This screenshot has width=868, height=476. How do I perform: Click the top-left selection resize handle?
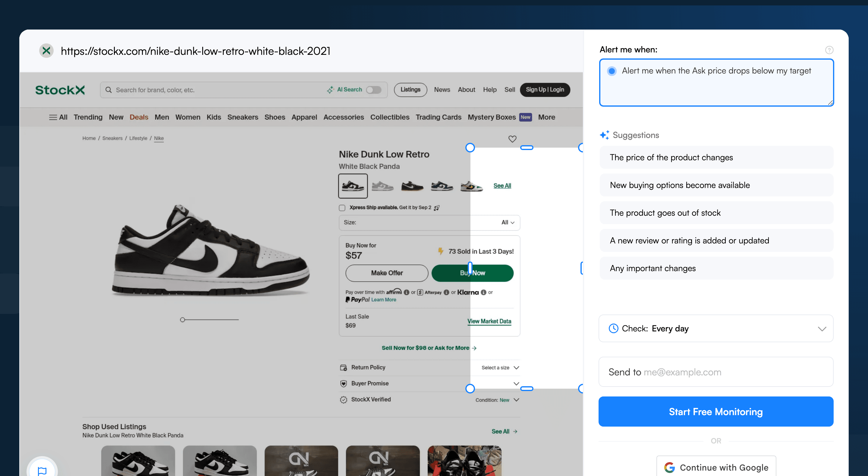(x=470, y=148)
